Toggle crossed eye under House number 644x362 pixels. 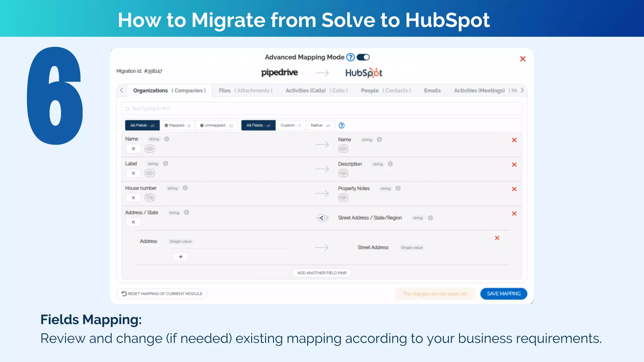(150, 198)
